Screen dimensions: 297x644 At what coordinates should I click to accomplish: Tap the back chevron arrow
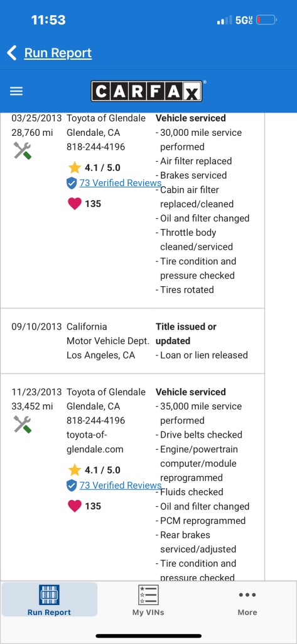12,53
